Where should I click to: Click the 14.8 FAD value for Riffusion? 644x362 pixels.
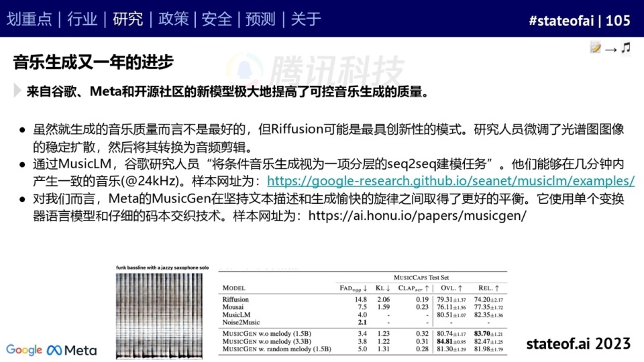tap(361, 300)
